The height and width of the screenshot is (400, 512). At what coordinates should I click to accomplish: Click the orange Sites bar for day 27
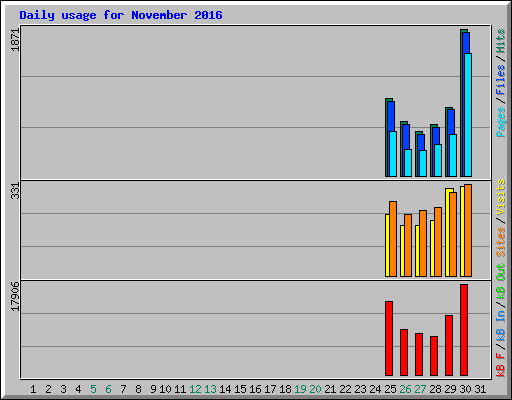click(423, 244)
